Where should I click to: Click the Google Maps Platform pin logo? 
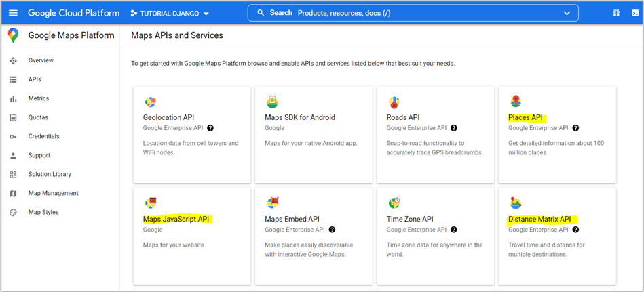click(x=13, y=36)
